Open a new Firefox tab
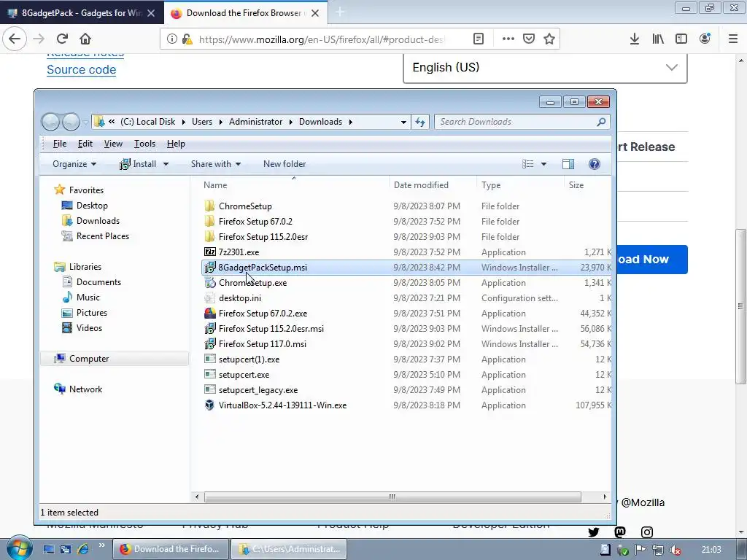The width and height of the screenshot is (747, 560). (340, 12)
